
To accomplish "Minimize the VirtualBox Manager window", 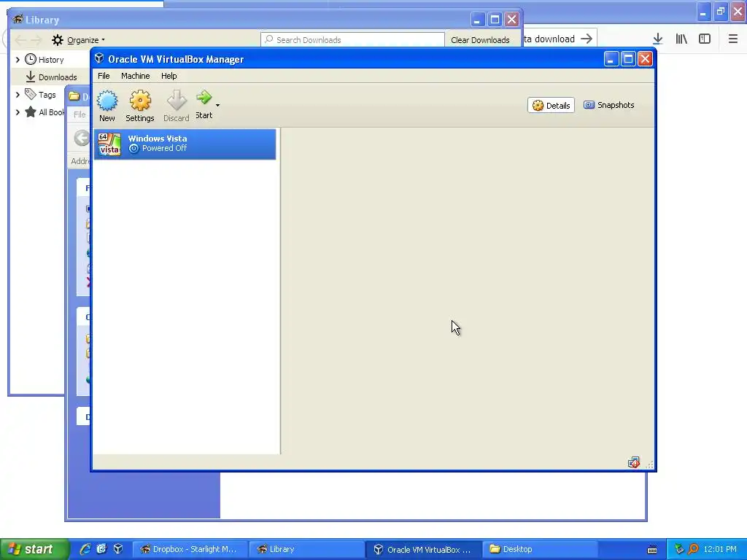I will [x=612, y=59].
